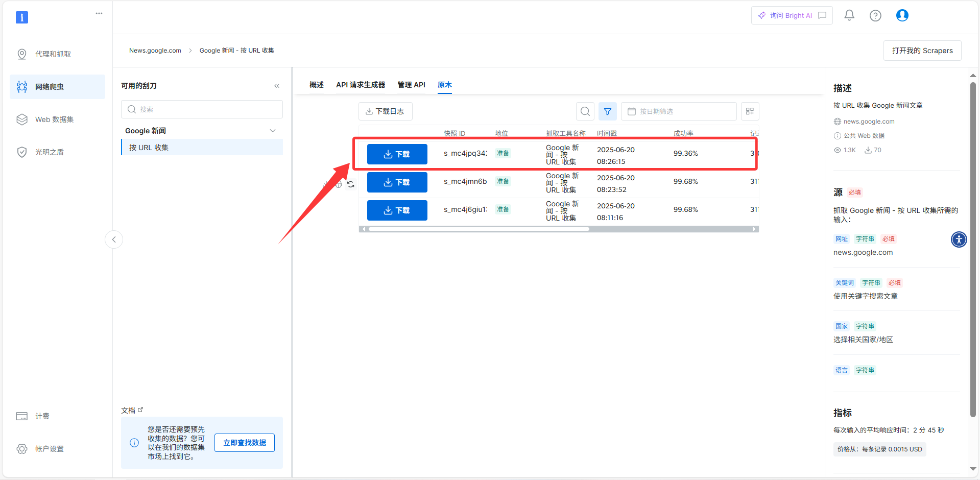The image size is (980, 480).
Task: Click the 国家 parameter tag
Action: (x=842, y=326)
